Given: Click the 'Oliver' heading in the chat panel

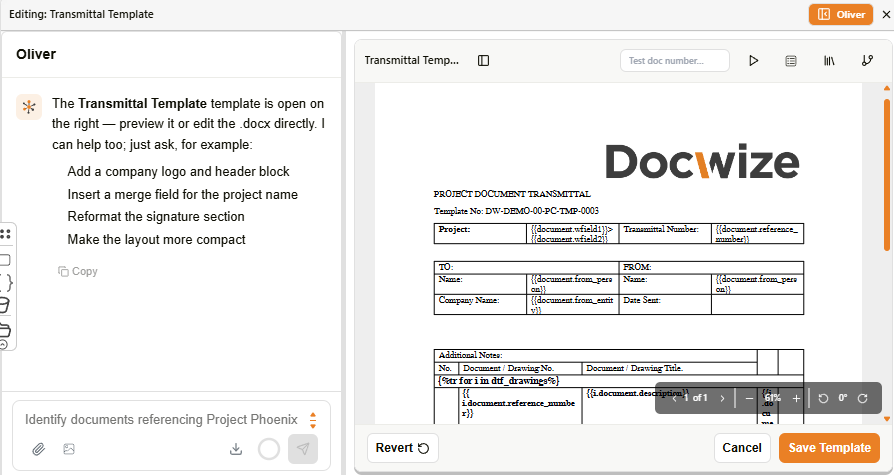Looking at the screenshot, I should tap(36, 54).
